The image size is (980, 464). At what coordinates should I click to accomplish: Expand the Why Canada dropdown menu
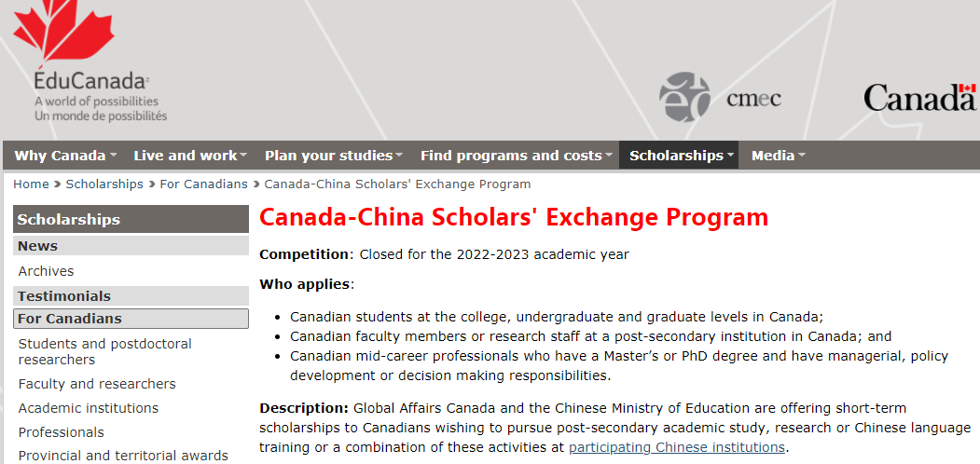(65, 156)
